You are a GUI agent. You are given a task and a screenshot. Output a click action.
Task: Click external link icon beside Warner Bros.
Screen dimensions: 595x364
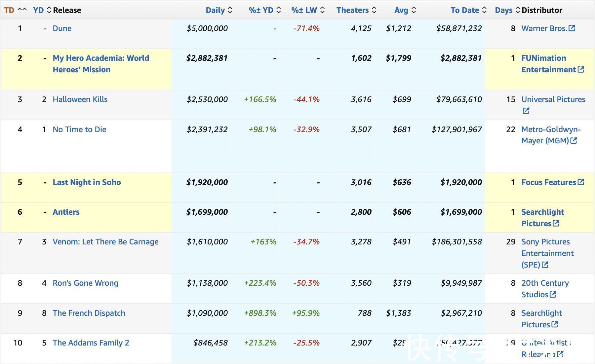click(x=572, y=28)
